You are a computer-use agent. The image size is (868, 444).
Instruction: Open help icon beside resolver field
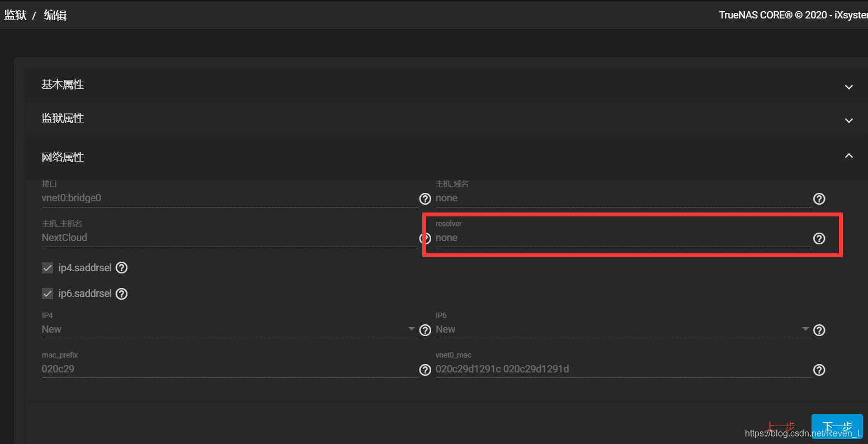(x=819, y=239)
